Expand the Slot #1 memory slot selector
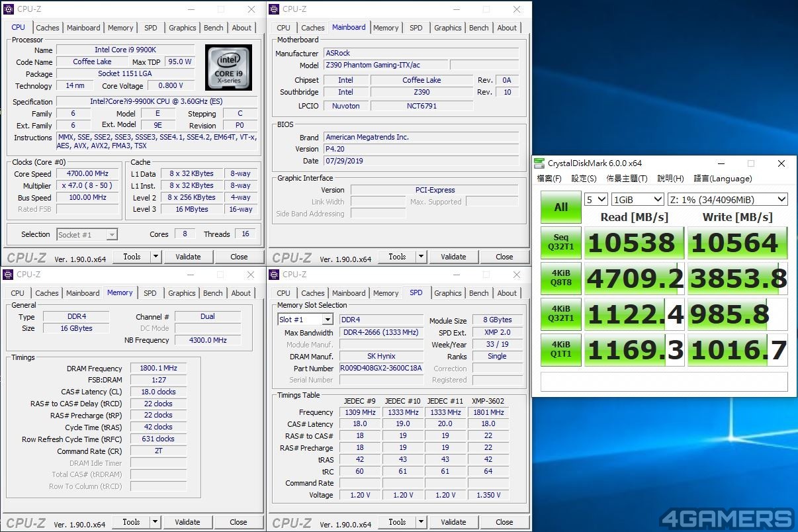 (327, 320)
